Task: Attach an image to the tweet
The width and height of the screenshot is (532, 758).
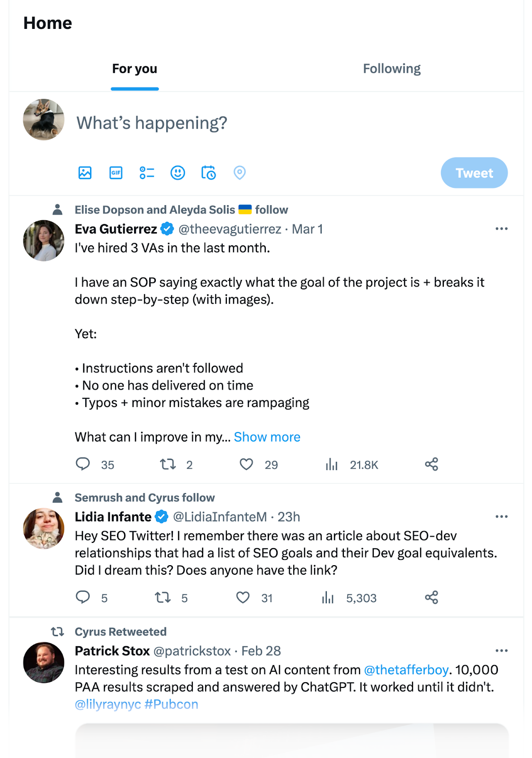Action: pyautogui.click(x=84, y=173)
